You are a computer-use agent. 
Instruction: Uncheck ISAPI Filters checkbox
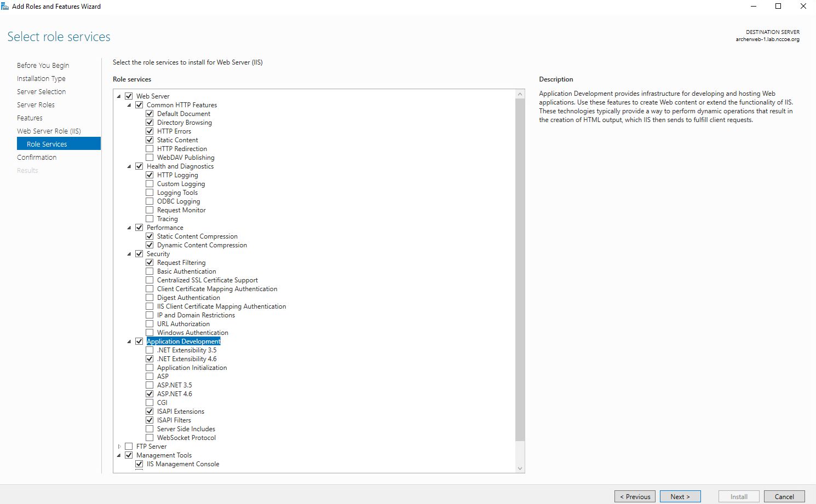(150, 420)
